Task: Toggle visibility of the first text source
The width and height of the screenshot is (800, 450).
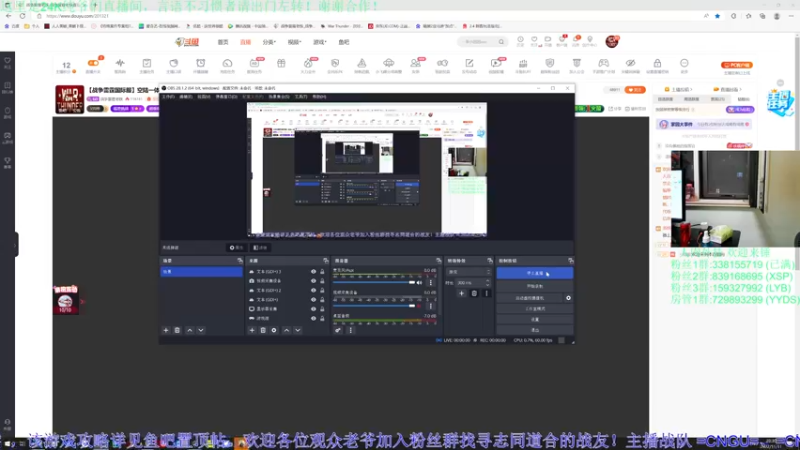Action: pyautogui.click(x=313, y=272)
